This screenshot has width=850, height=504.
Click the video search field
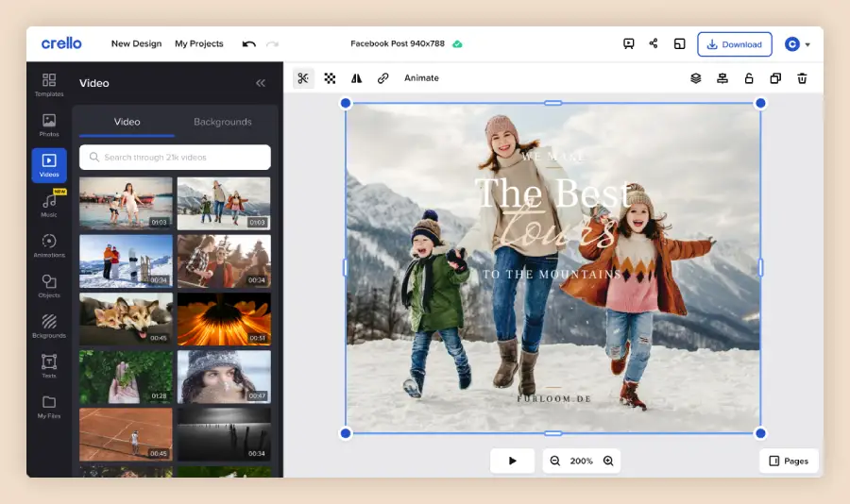pyautogui.click(x=175, y=158)
